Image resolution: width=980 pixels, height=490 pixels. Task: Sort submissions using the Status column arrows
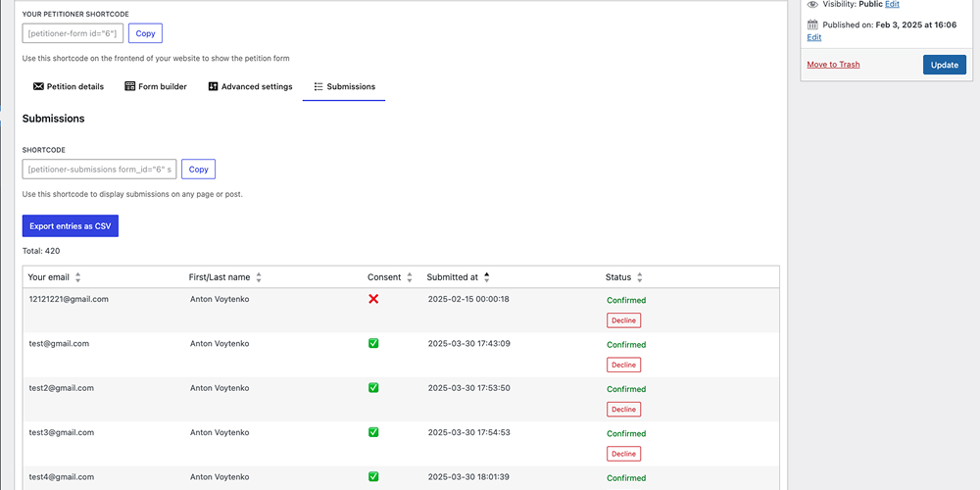(640, 277)
